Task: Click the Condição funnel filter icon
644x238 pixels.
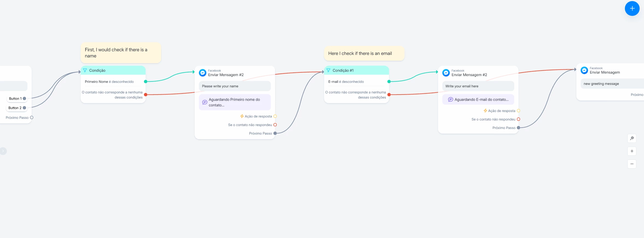Action: coord(85,70)
